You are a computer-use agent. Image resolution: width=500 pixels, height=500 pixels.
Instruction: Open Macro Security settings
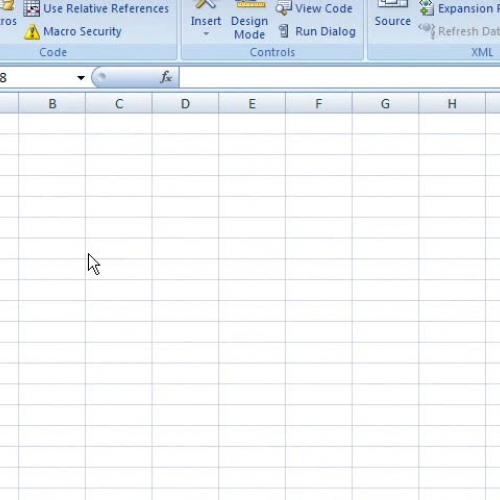73,32
